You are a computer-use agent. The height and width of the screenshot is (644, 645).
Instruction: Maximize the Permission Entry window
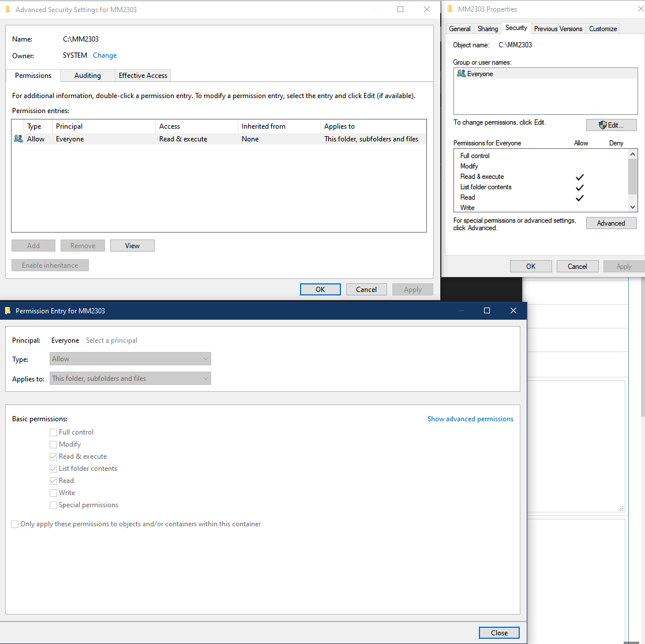[486, 310]
